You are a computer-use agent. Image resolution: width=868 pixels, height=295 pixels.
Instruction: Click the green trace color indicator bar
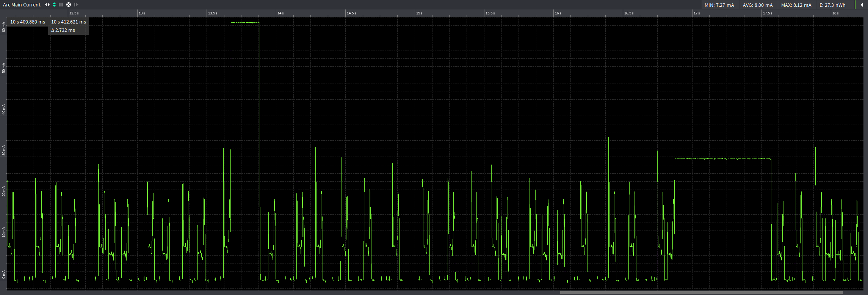point(855,5)
